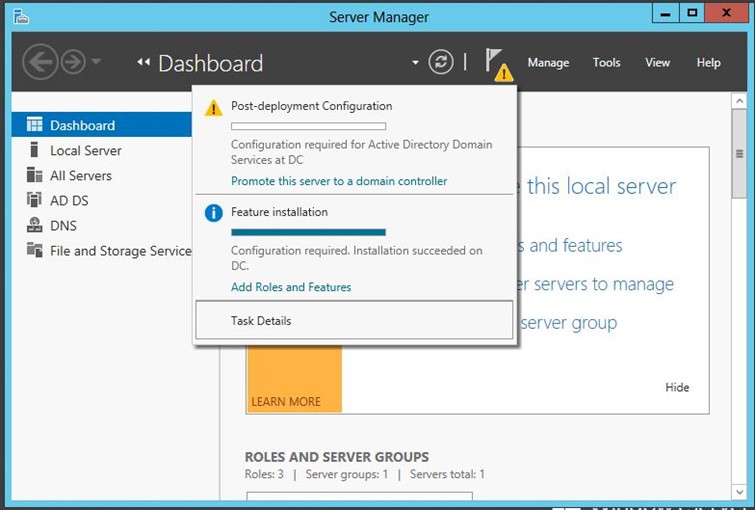Click the vertical scrollbar up arrow

coord(739,101)
